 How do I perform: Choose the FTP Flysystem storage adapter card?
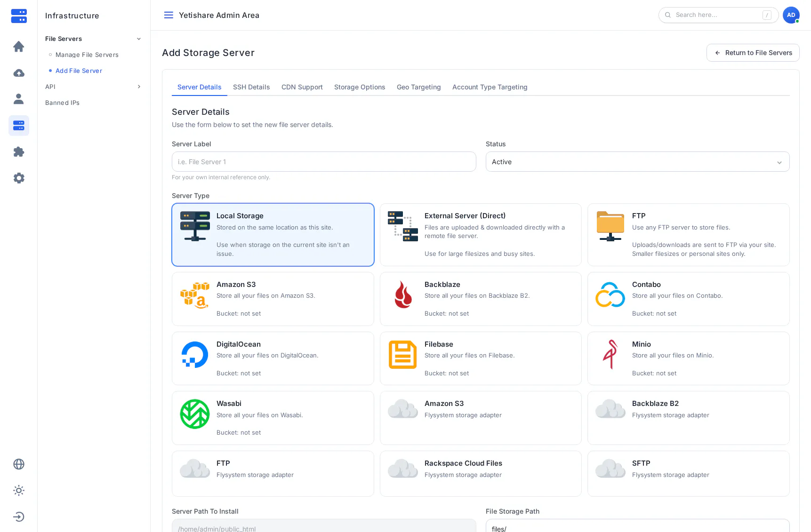point(273,474)
